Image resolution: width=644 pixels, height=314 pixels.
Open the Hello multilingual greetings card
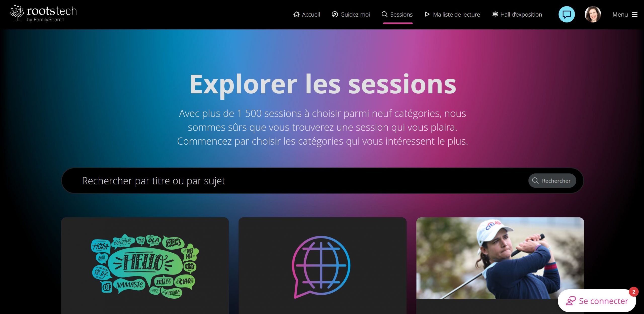point(145,266)
